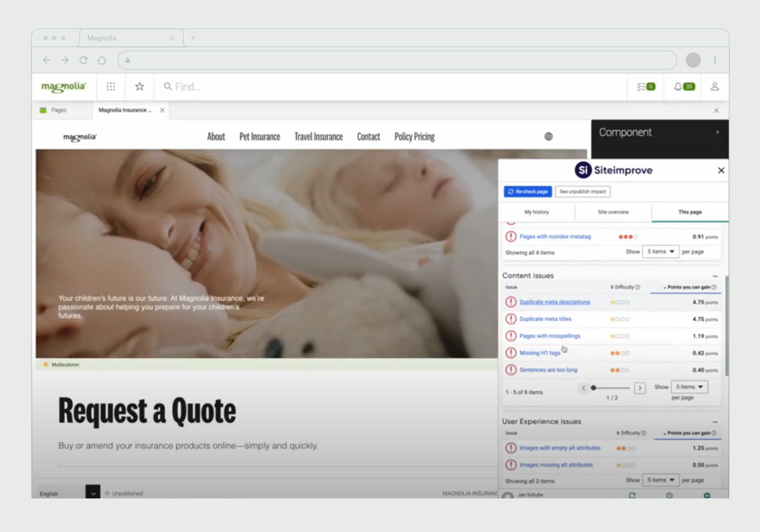Sort Content issues by Difficulty
This screenshot has width=760, height=532.
(624, 288)
